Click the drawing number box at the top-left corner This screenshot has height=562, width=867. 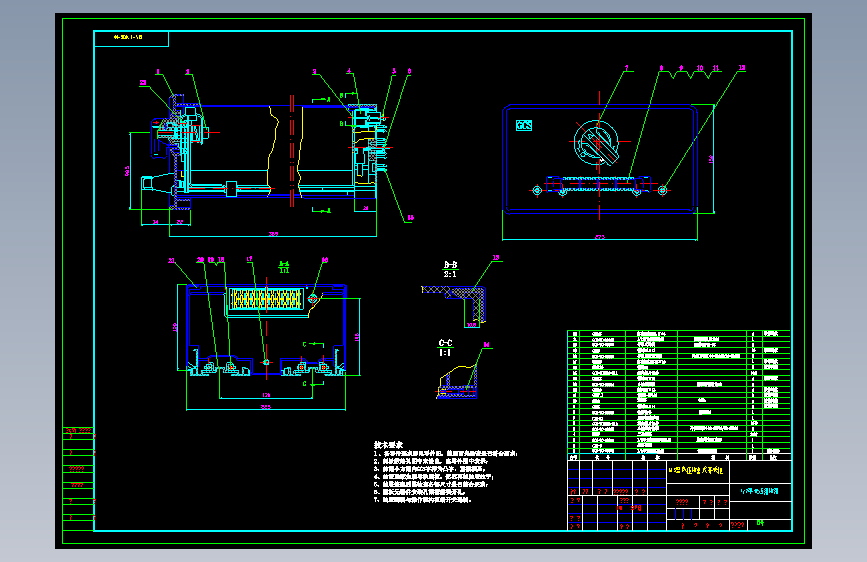[x=131, y=39]
